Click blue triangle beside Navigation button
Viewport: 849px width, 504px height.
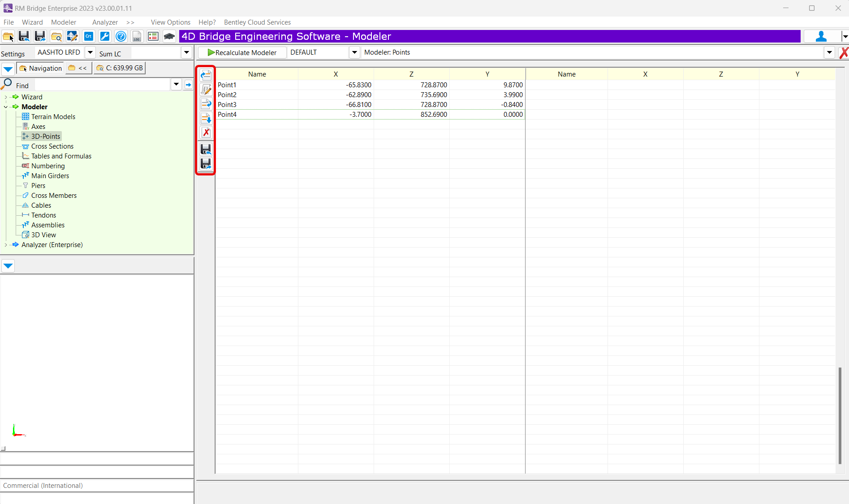coord(8,69)
